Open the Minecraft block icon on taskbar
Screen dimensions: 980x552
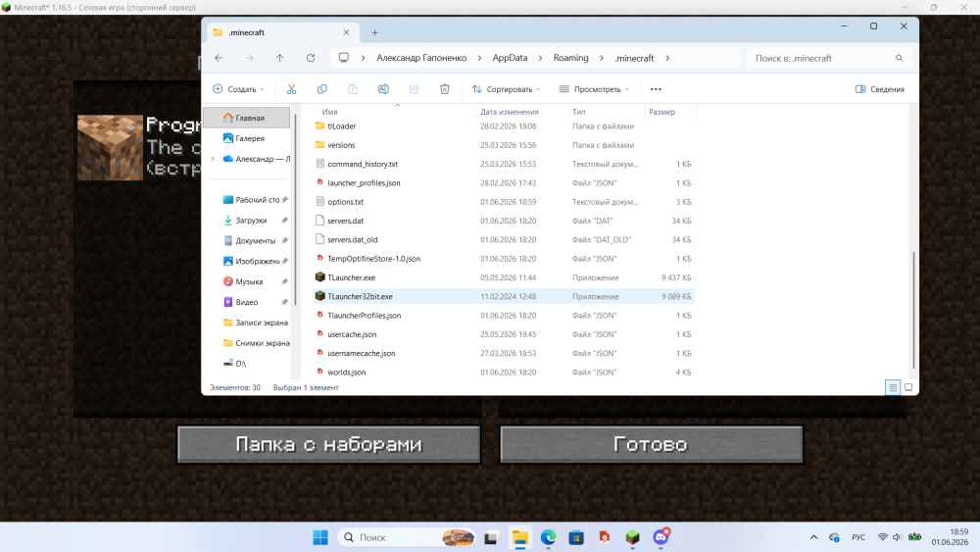tap(632, 537)
